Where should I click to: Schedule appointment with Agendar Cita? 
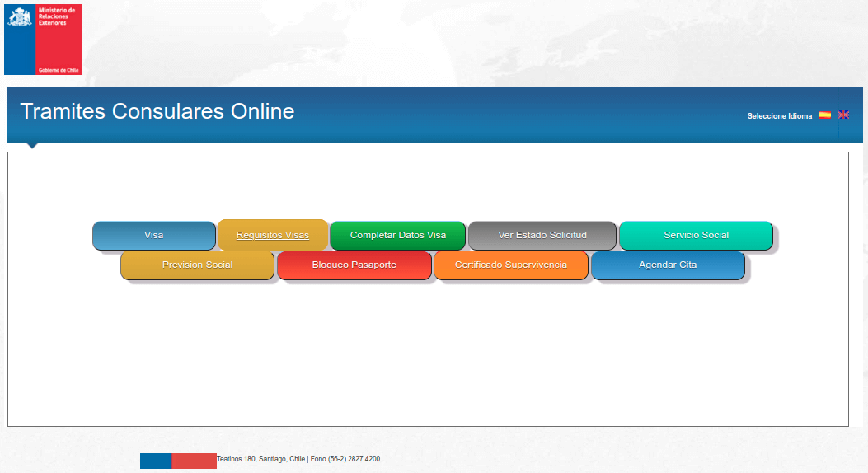pyautogui.click(x=668, y=265)
